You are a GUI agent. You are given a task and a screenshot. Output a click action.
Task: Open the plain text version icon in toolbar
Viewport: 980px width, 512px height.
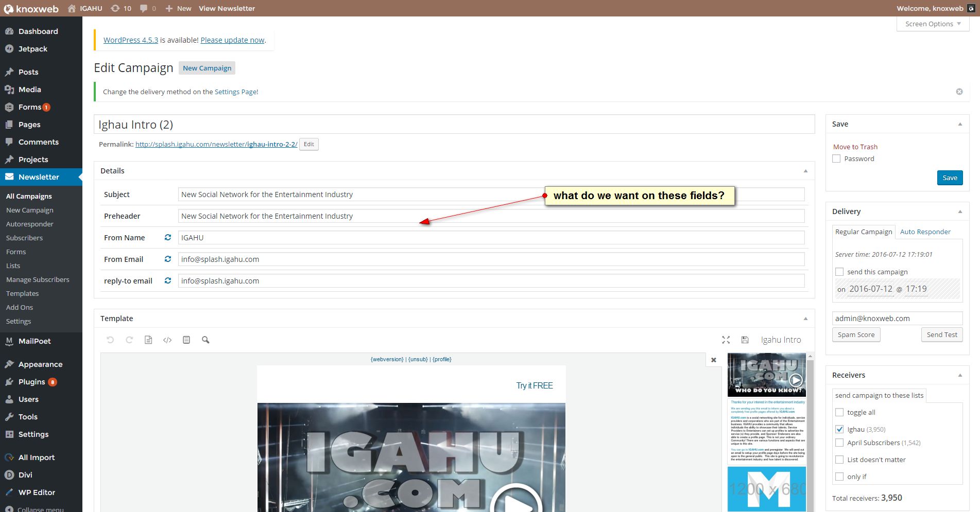tap(186, 340)
